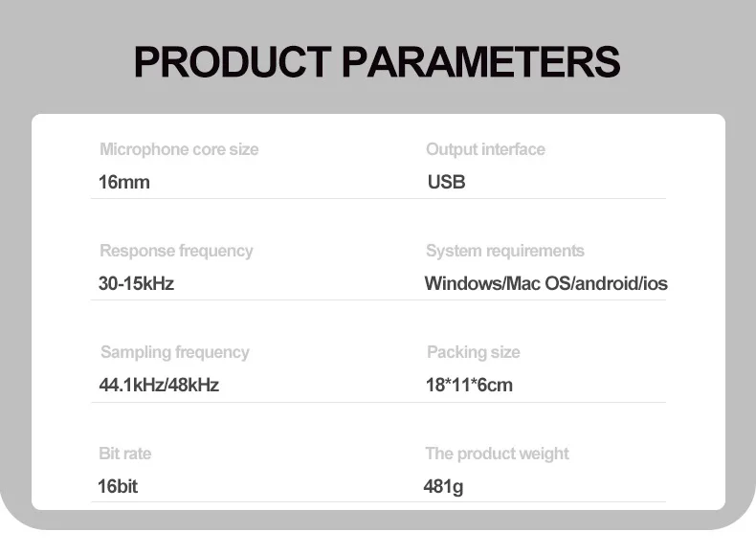Image resolution: width=756 pixels, height=554 pixels.
Task: Click the 30-15kHz value
Action: tap(136, 283)
